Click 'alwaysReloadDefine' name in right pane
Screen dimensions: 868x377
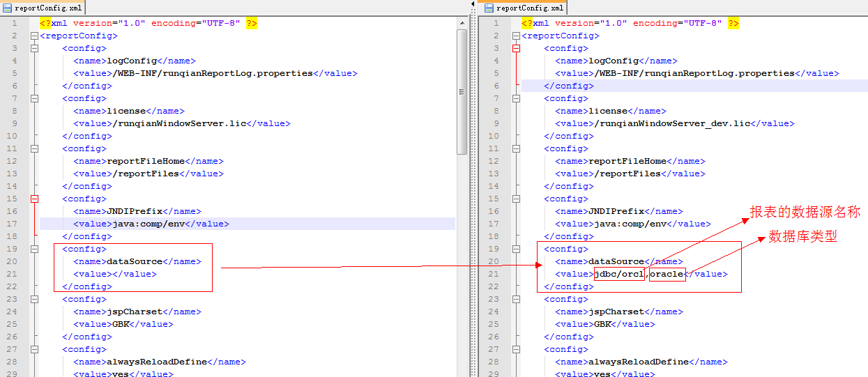point(639,362)
